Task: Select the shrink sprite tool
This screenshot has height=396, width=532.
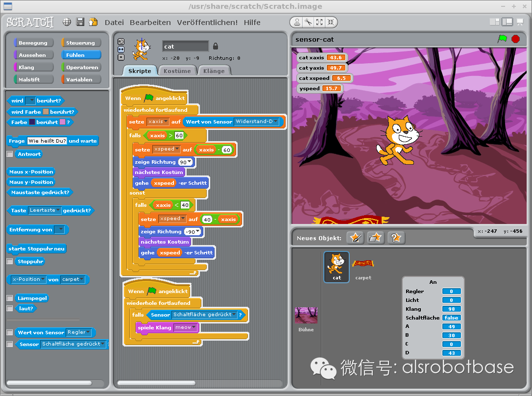Action: point(331,22)
